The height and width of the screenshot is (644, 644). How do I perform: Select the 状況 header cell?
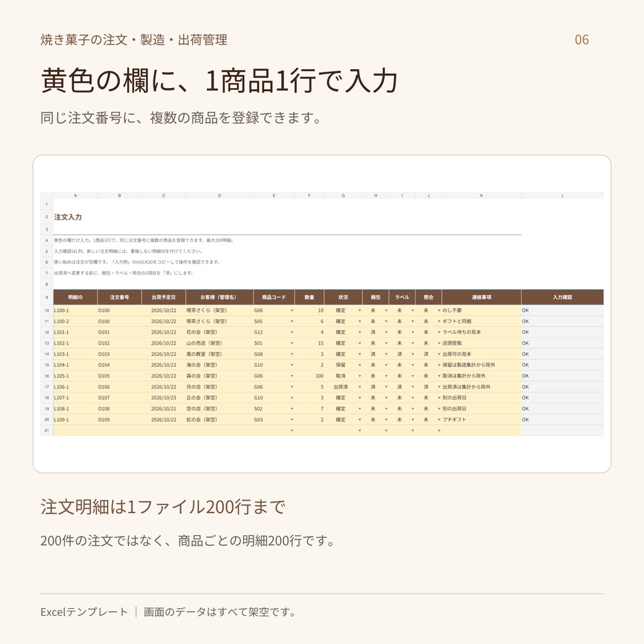pyautogui.click(x=343, y=297)
